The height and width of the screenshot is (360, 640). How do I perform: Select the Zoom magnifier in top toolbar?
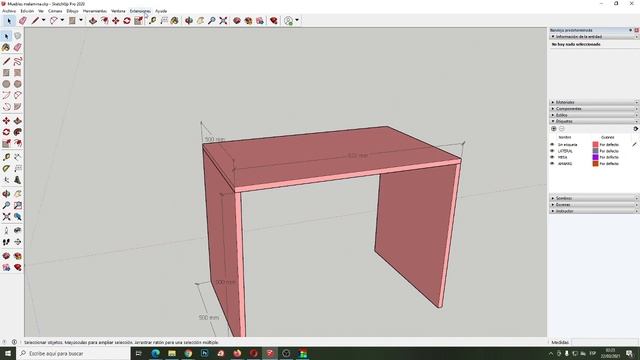tap(211, 20)
